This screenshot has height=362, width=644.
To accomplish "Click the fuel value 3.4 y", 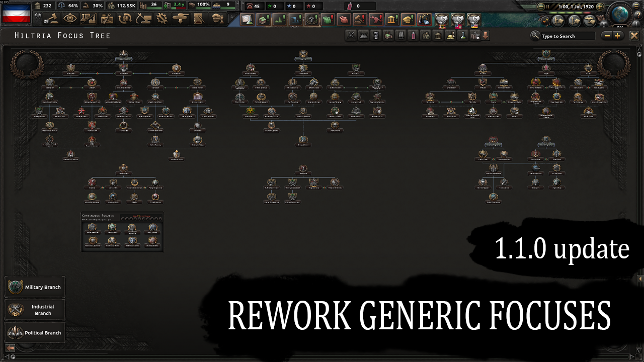I will 179,6.
